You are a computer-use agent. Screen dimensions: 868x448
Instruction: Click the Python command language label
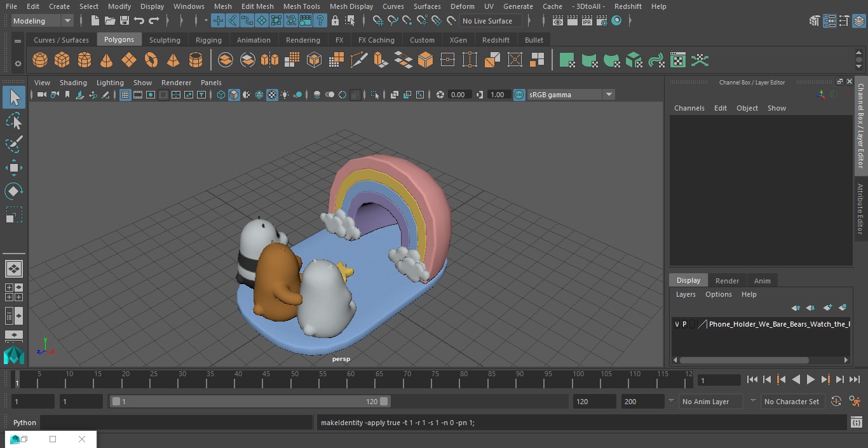pyautogui.click(x=25, y=423)
